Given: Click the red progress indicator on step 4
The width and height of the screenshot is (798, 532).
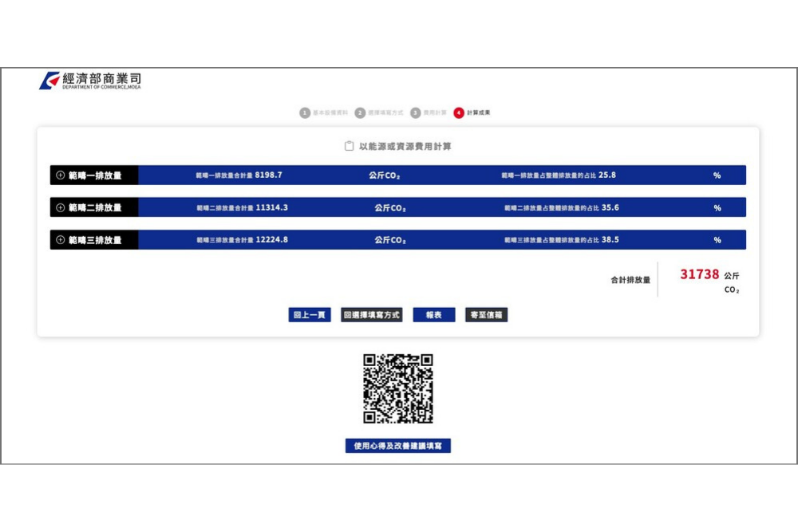Looking at the screenshot, I should pyautogui.click(x=460, y=112).
